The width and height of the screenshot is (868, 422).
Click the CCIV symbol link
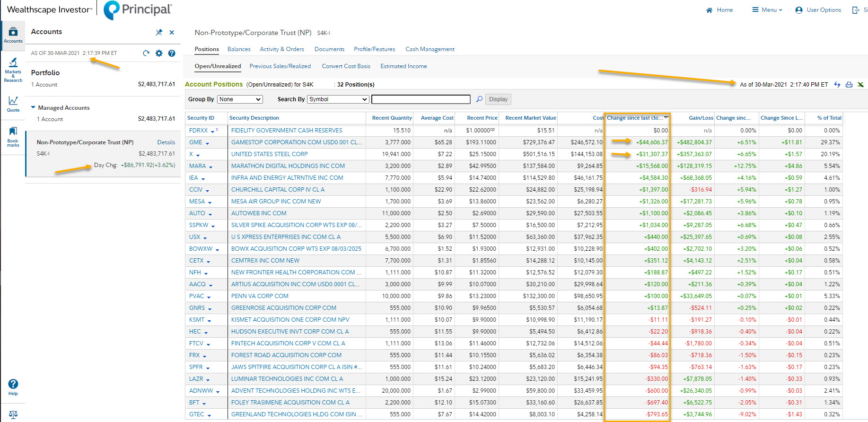coord(196,190)
